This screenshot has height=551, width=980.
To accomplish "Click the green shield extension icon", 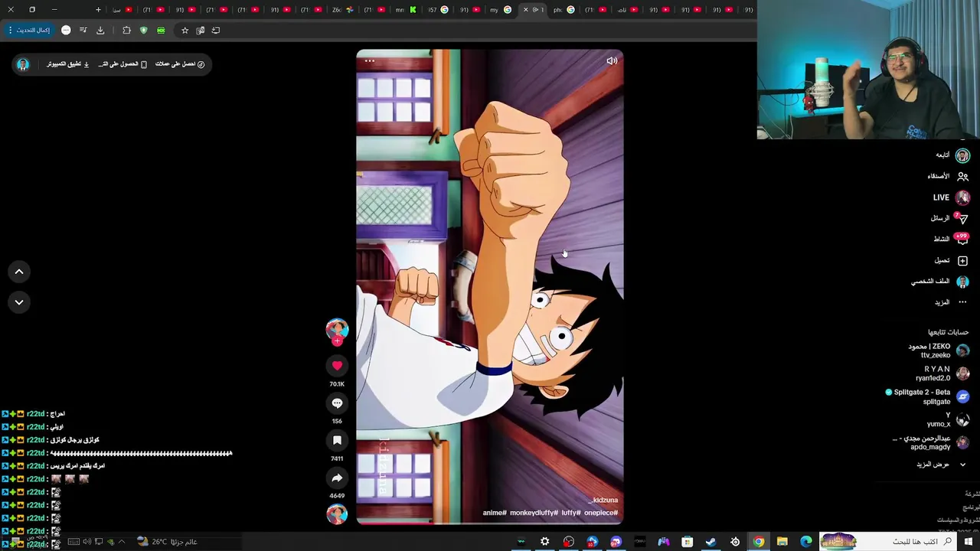I will click(x=143, y=31).
